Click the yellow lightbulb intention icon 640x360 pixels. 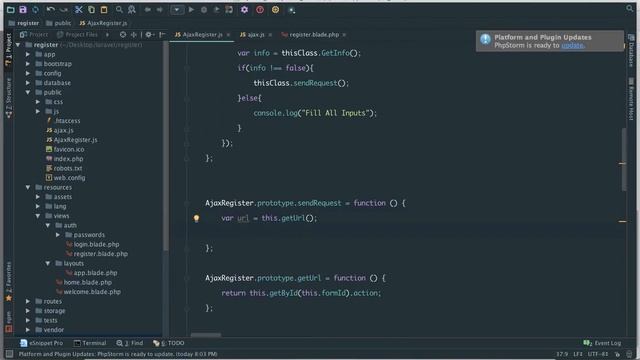point(196,218)
